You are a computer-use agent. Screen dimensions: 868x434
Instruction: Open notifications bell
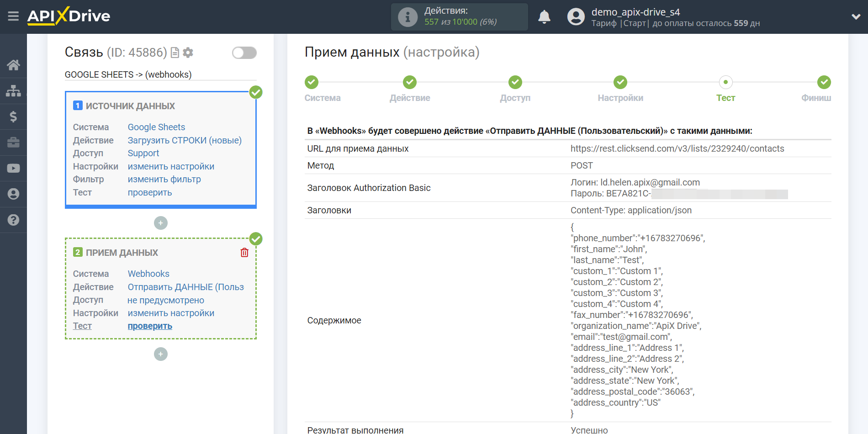[544, 17]
